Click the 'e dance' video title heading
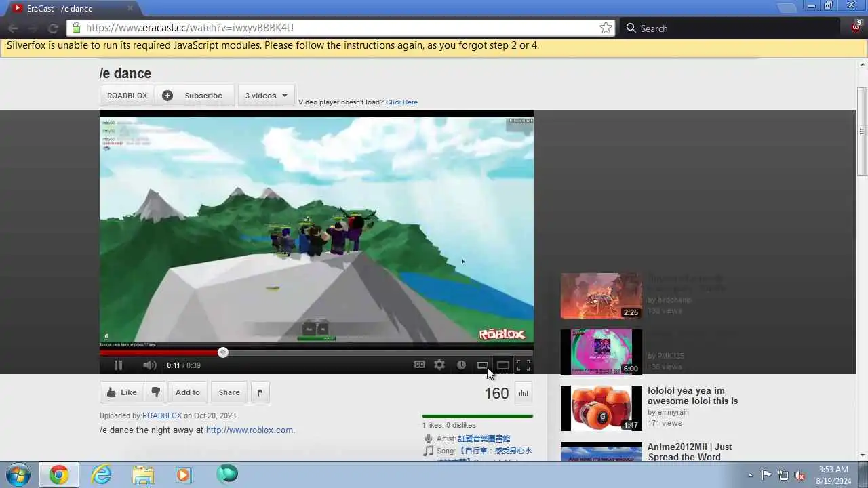Viewport: 868px width, 488px height. click(x=125, y=73)
